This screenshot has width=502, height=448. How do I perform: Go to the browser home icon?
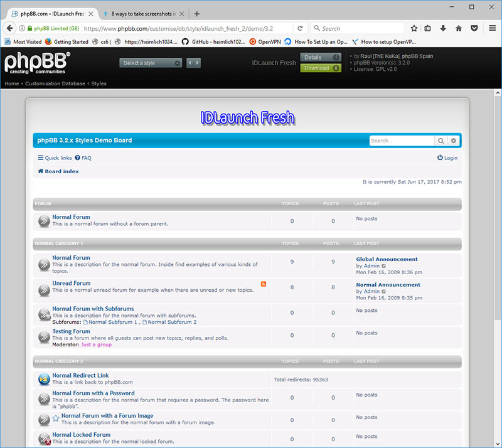pos(459,28)
